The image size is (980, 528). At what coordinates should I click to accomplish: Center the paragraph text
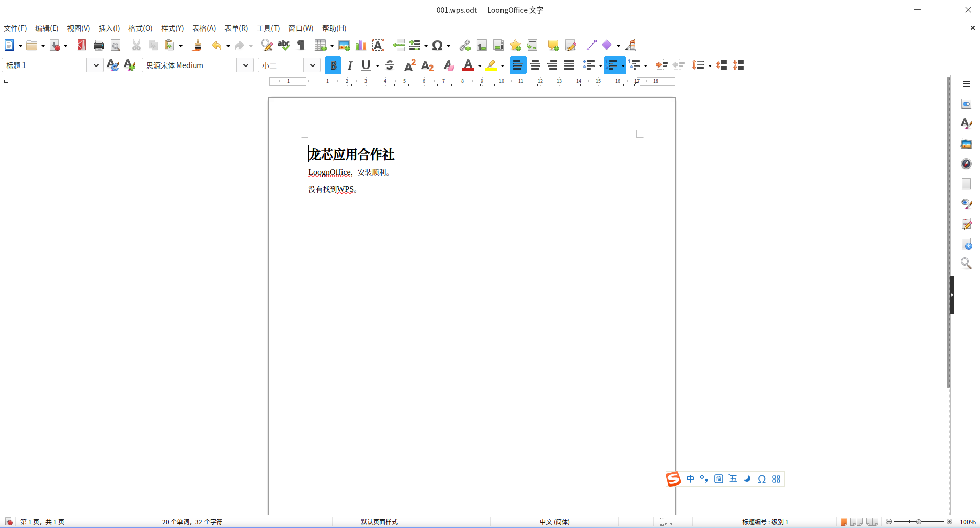(535, 65)
